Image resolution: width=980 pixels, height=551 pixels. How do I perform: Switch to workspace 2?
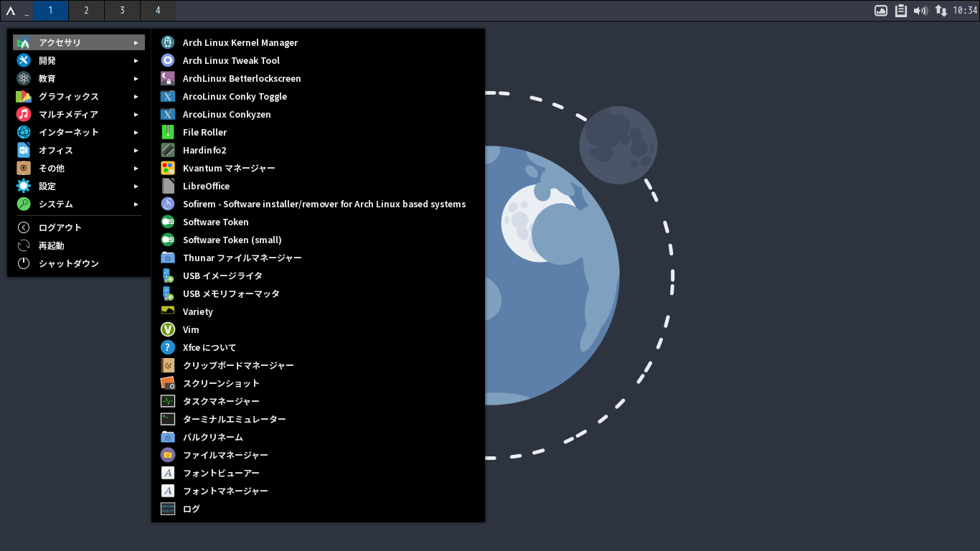point(86,11)
